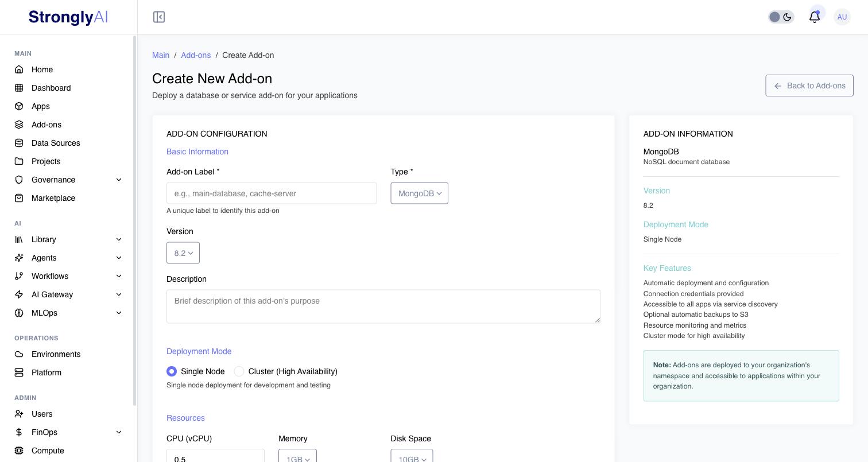Open the Type MongoDB dropdown

[x=420, y=193]
